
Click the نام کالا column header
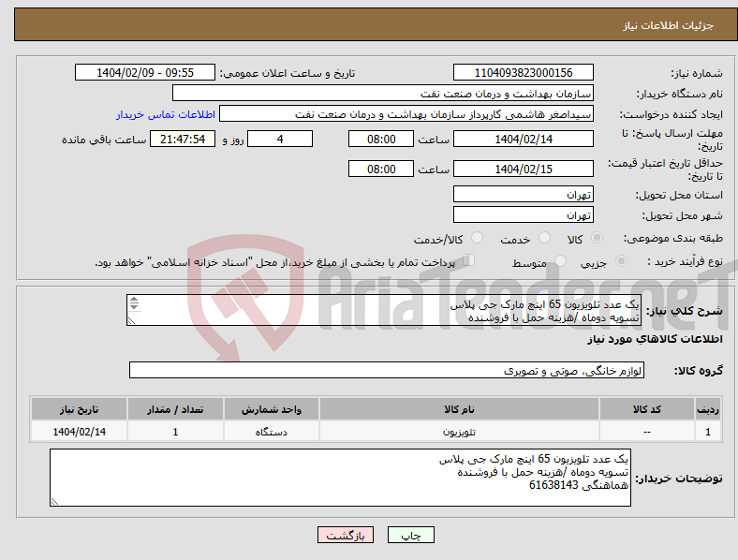pyautogui.click(x=459, y=409)
